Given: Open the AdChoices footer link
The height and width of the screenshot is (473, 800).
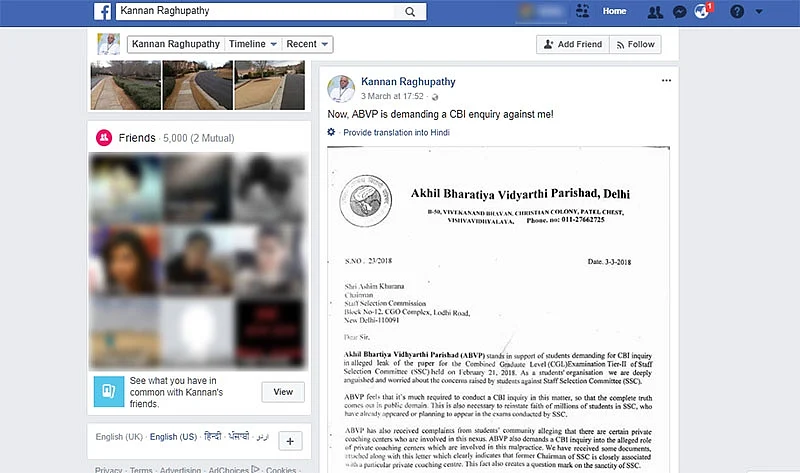Looking at the screenshot, I should click(234, 469).
